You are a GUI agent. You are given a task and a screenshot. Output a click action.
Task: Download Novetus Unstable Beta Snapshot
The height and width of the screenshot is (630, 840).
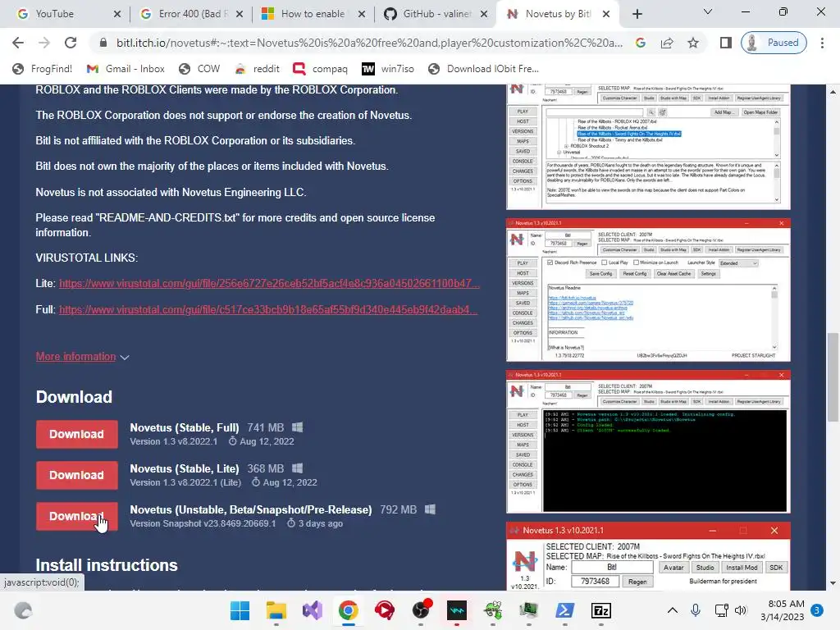76,516
